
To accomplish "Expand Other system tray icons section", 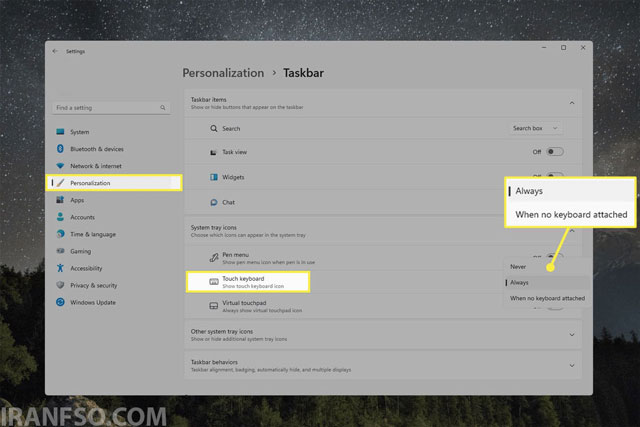I will [x=572, y=335].
